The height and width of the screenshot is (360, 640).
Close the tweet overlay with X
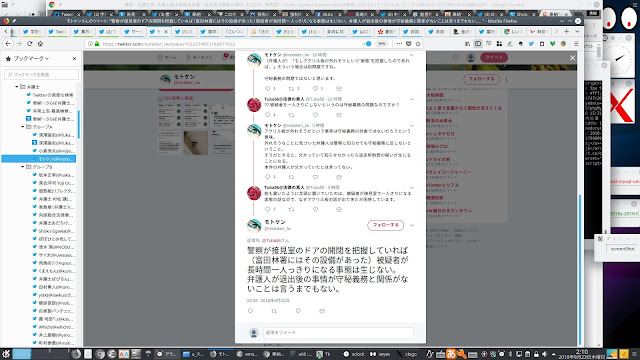[x=572, y=58]
